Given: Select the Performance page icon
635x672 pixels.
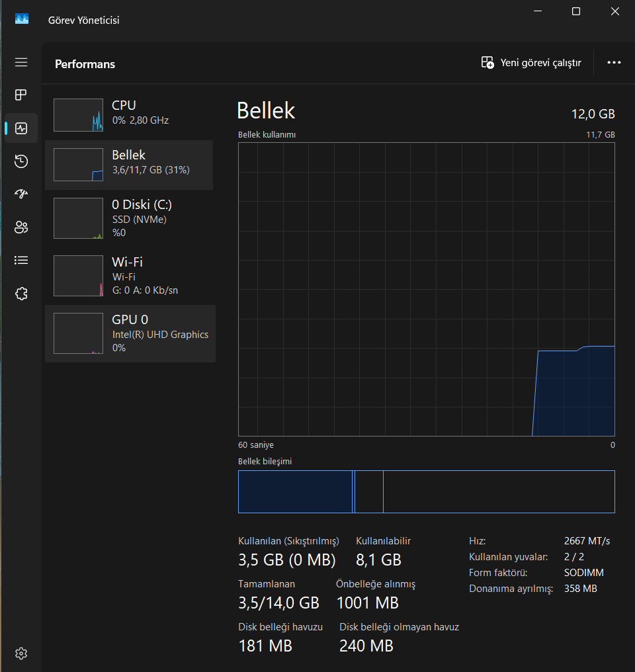Looking at the screenshot, I should tap(21, 128).
